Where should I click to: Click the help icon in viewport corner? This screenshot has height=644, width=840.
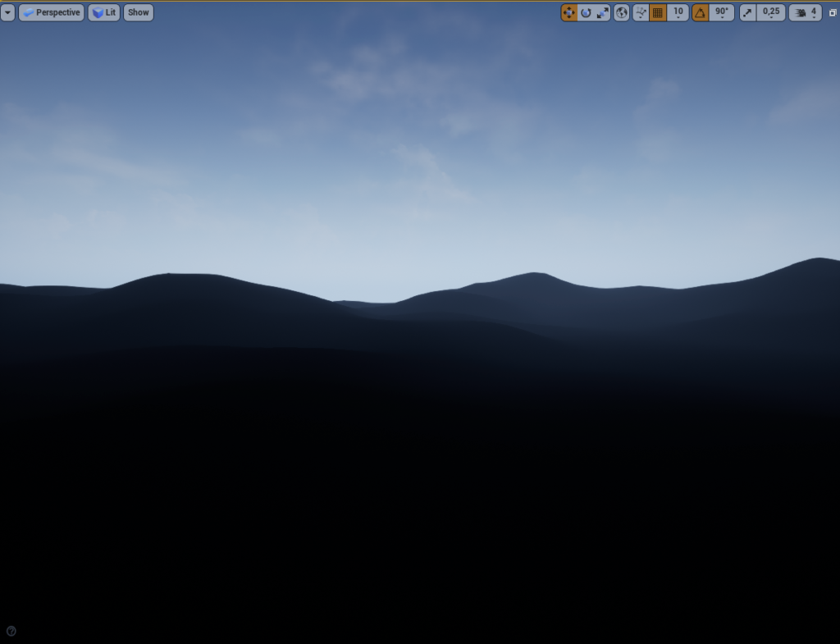pyautogui.click(x=11, y=631)
